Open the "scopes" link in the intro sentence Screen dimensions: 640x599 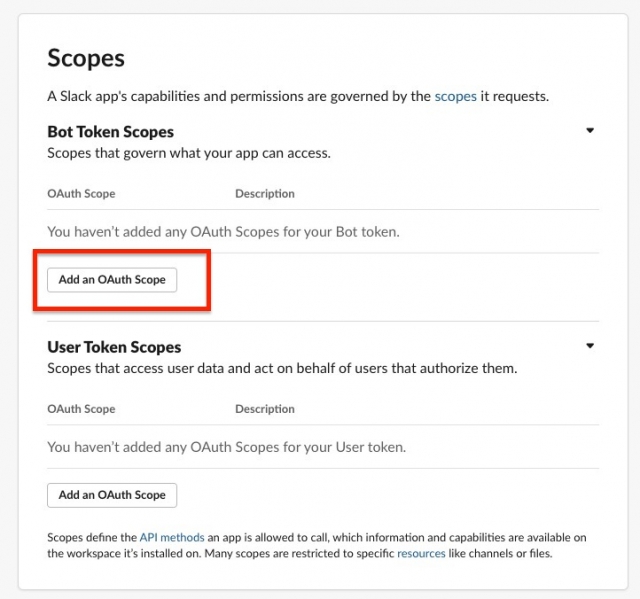click(x=454, y=97)
